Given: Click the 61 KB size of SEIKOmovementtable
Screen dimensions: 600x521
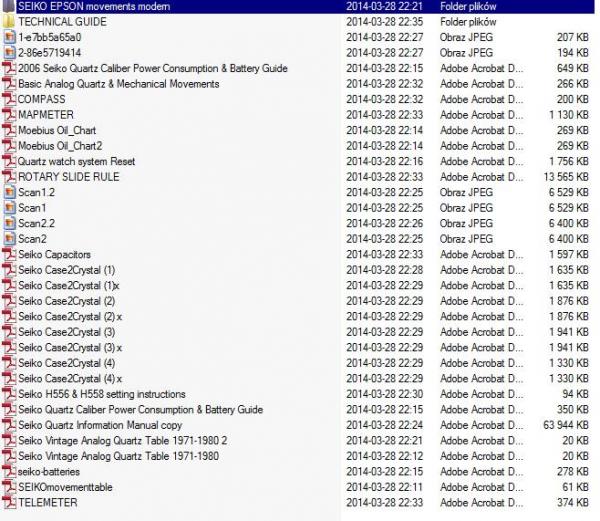Looking at the screenshot, I should [x=576, y=487].
